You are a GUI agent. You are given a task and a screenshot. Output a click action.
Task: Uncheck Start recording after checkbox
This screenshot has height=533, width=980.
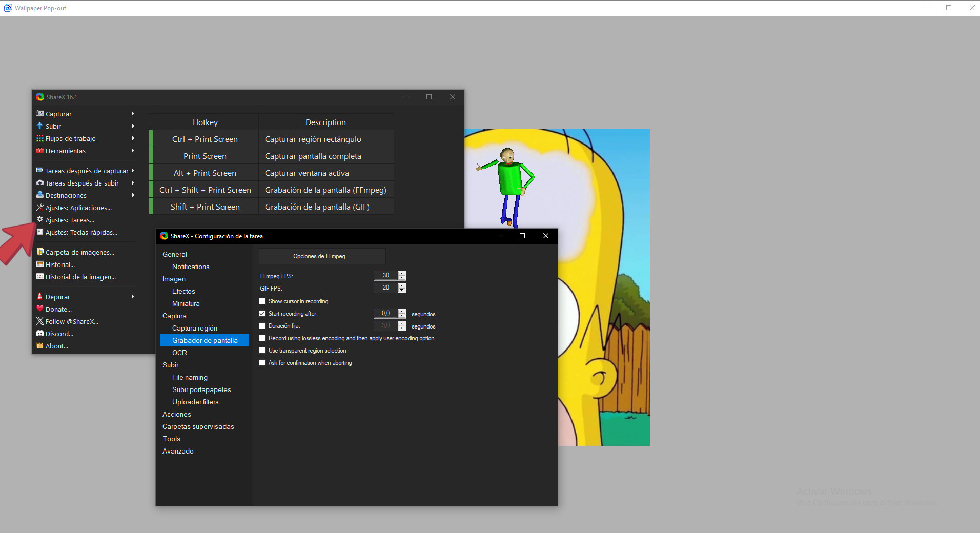coord(262,314)
